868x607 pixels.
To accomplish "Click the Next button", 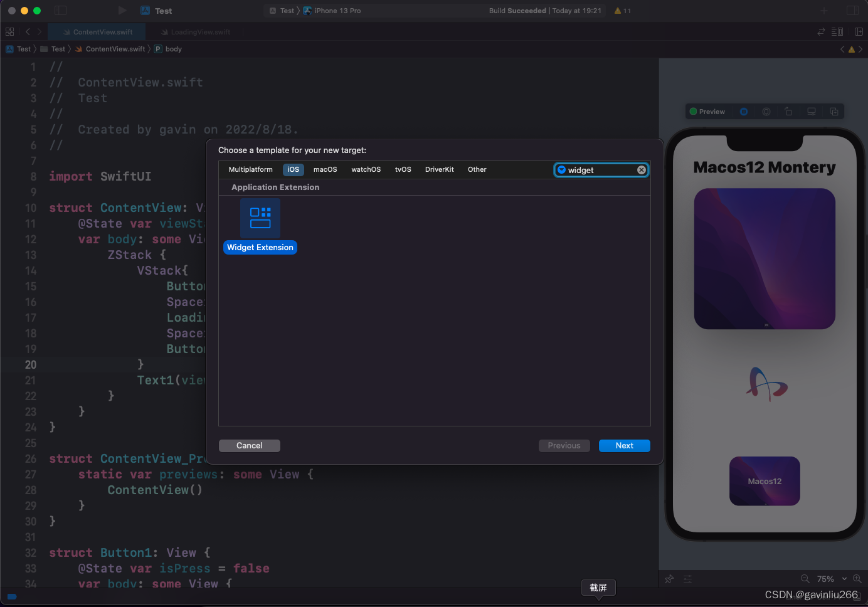I will pos(625,446).
